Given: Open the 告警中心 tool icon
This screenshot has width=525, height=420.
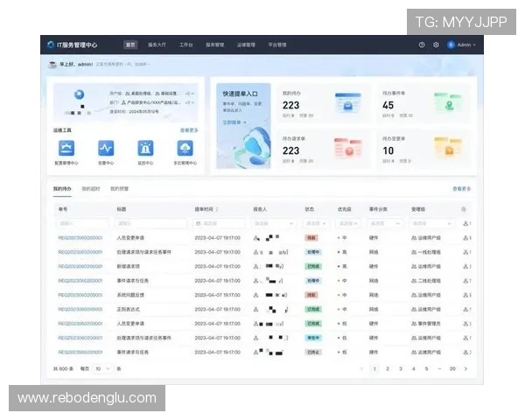Looking at the screenshot, I should [106, 148].
